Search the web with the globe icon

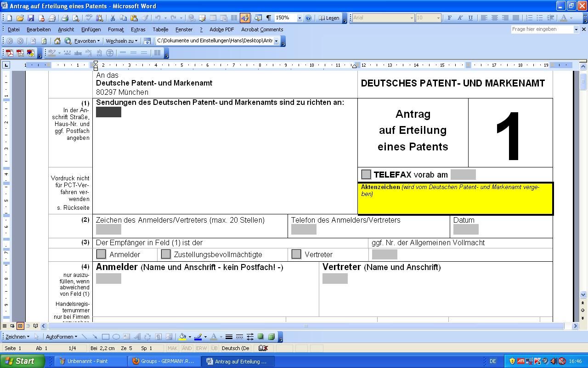tap(68, 41)
